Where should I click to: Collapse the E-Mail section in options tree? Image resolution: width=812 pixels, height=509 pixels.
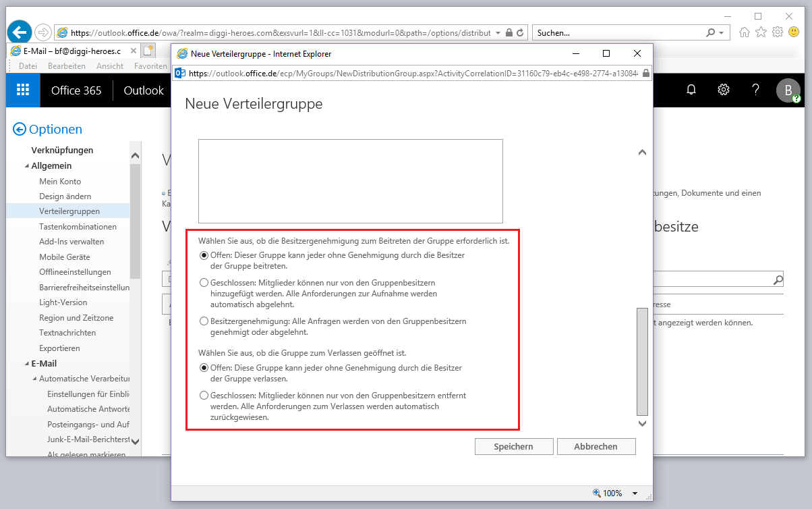26,364
